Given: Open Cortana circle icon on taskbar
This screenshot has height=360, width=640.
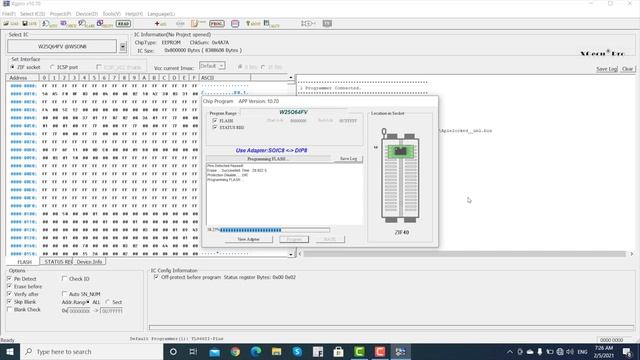Looking at the screenshot, I should [x=173, y=351].
